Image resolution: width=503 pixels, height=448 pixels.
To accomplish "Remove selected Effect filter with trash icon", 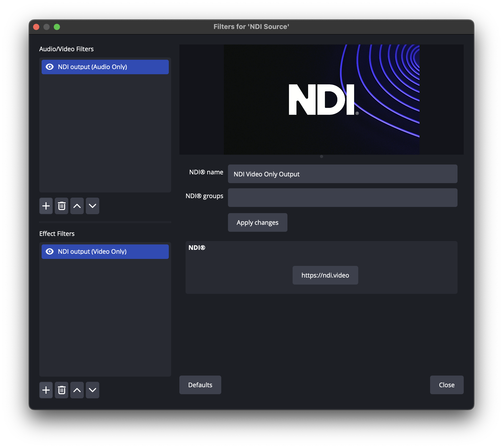I will click(x=62, y=390).
